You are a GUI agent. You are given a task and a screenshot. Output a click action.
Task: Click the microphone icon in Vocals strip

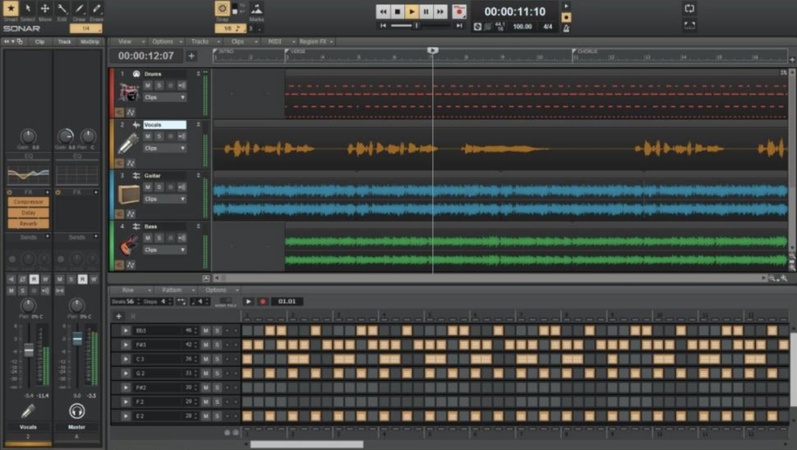pos(28,410)
